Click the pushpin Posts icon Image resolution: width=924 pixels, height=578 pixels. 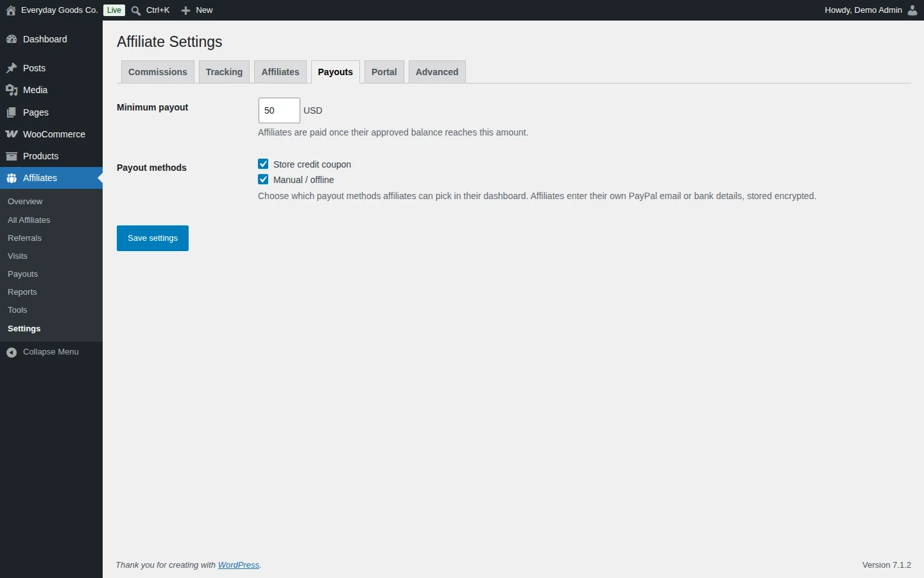pyautogui.click(x=12, y=68)
